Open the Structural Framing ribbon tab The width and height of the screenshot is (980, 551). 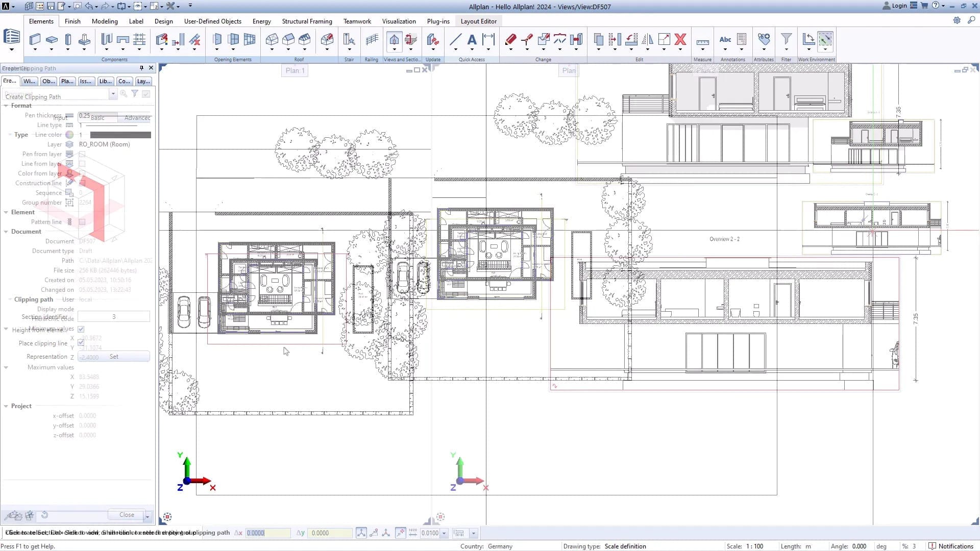tap(307, 21)
